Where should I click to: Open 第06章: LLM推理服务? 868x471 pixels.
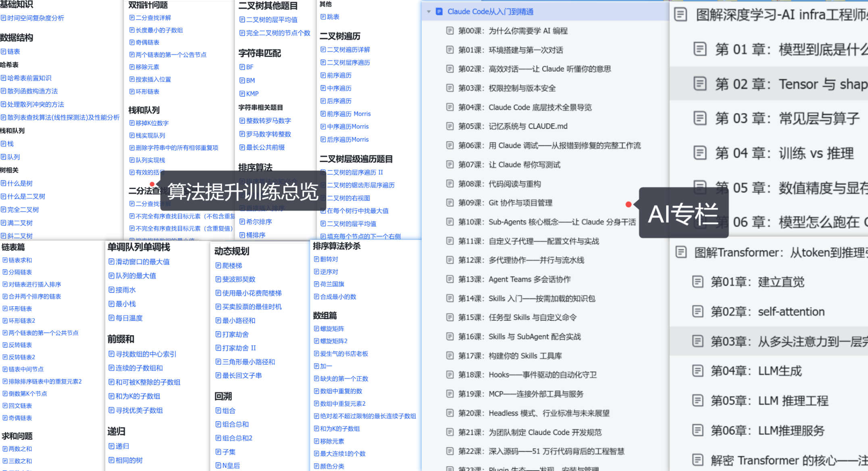tap(768, 430)
